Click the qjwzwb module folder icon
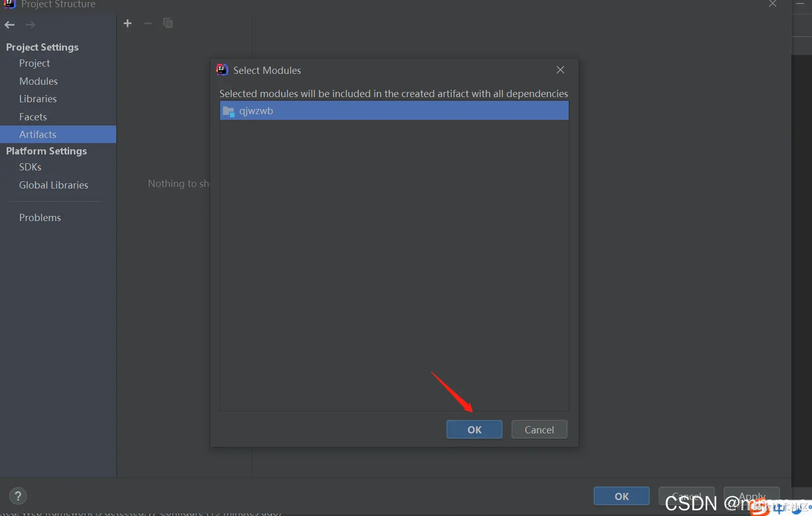The height and width of the screenshot is (516, 812). pyautogui.click(x=228, y=111)
